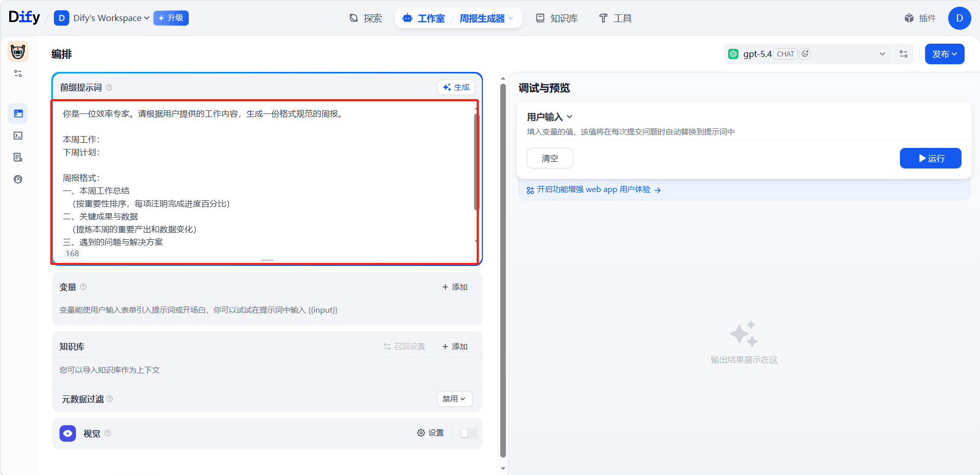Viewport: 980px width, 475px height.
Task: Follow the 开启功能增强 web app link
Action: coord(594,190)
